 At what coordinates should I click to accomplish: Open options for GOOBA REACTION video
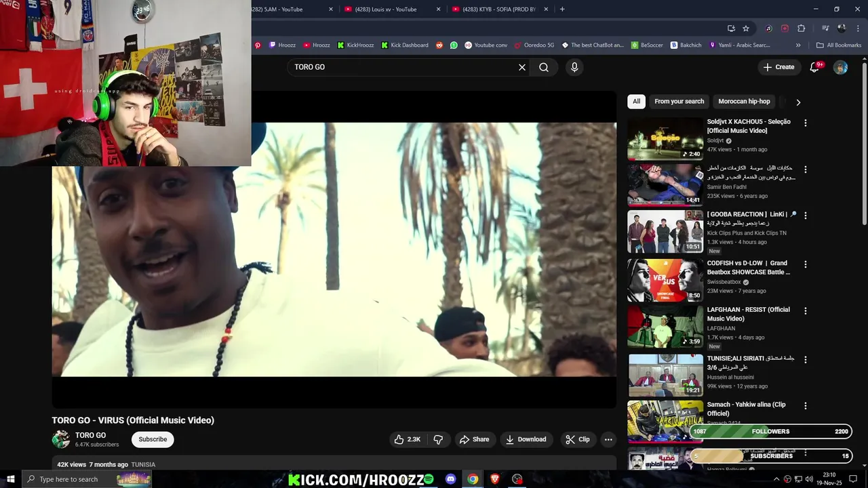pyautogui.click(x=806, y=216)
